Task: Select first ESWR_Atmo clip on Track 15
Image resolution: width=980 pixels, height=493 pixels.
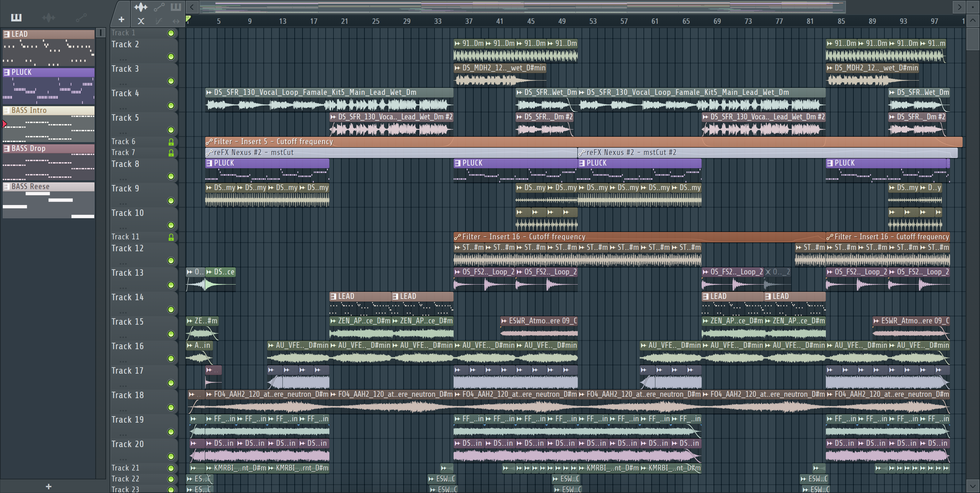Action: [x=539, y=328]
